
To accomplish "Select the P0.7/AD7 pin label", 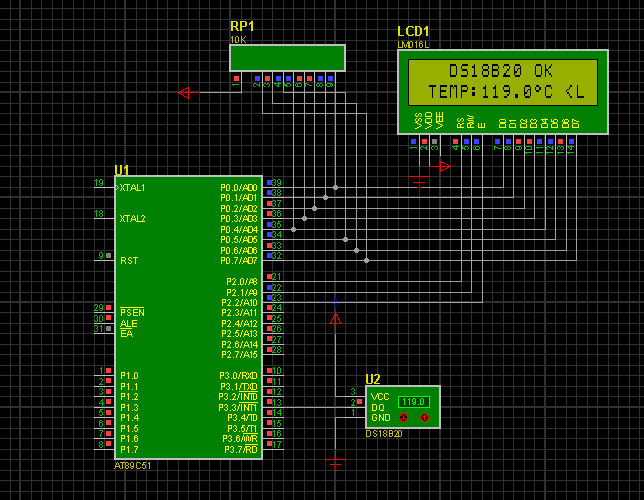I will pyautogui.click(x=239, y=261).
